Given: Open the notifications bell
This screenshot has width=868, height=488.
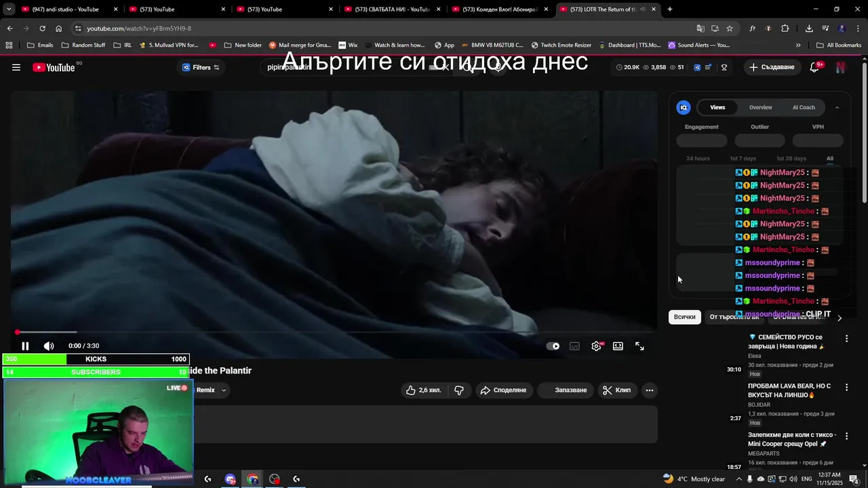Looking at the screenshot, I should tap(815, 67).
